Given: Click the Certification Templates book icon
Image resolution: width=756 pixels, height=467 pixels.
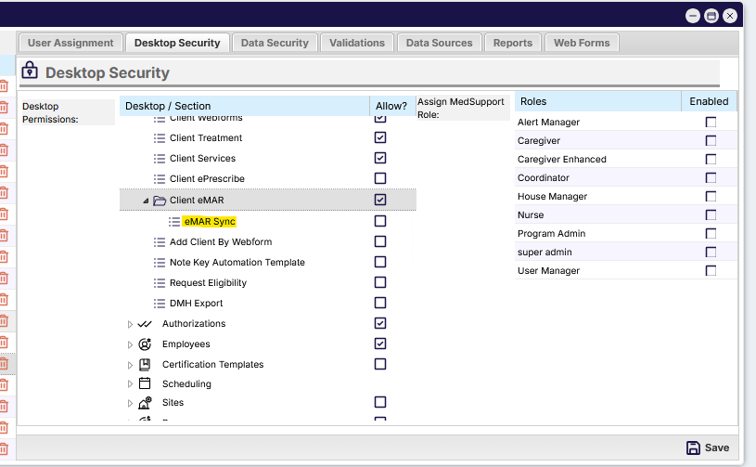Looking at the screenshot, I should coord(145,364).
